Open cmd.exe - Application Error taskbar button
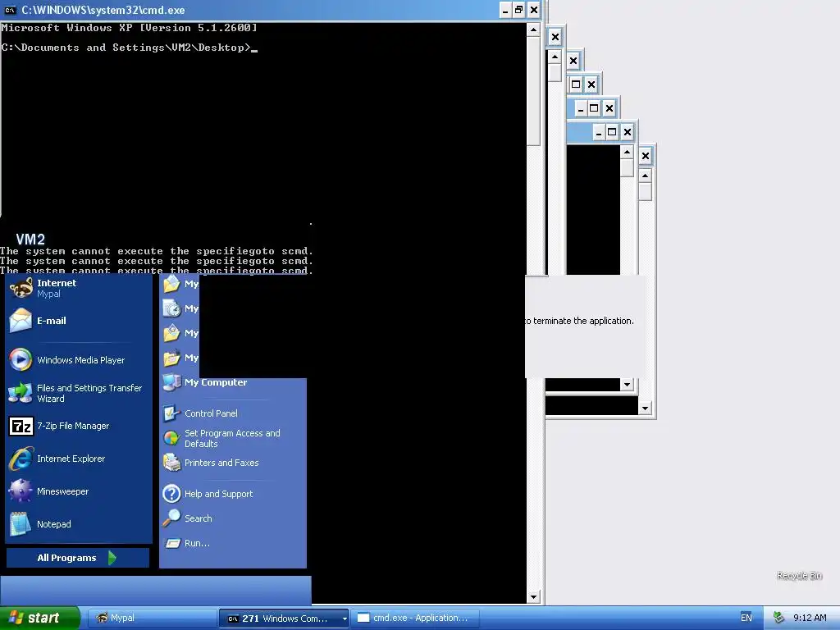 [x=414, y=618]
